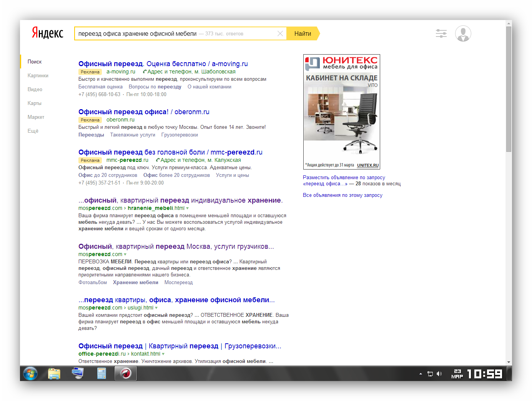
Task: Click phone icon in mmc-pereezd.ru address link
Action: [158, 160]
